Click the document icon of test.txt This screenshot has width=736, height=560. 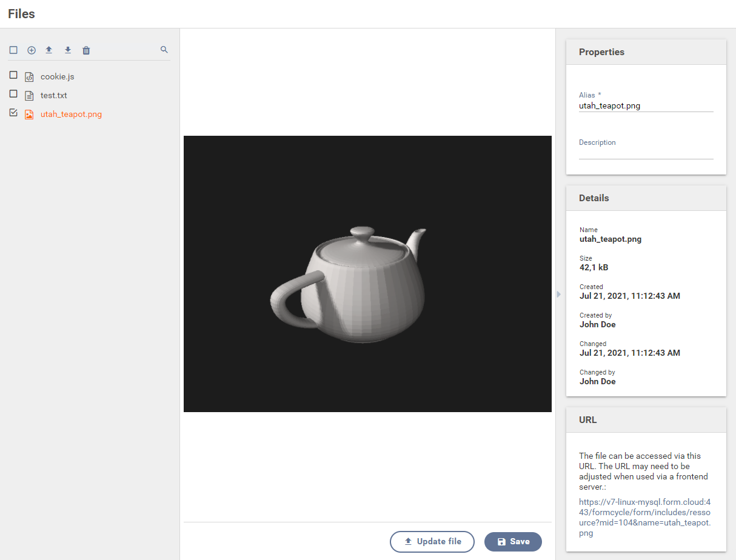(x=29, y=96)
